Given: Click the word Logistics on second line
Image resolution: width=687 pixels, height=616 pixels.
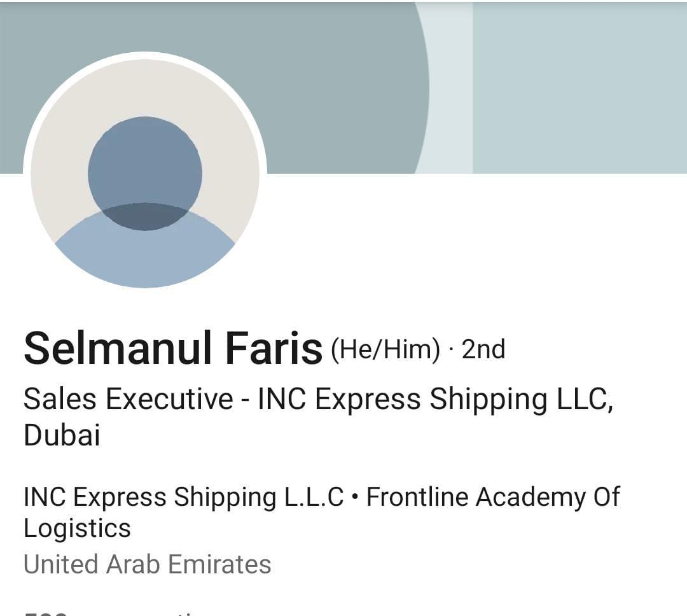Looking at the screenshot, I should tap(77, 528).
